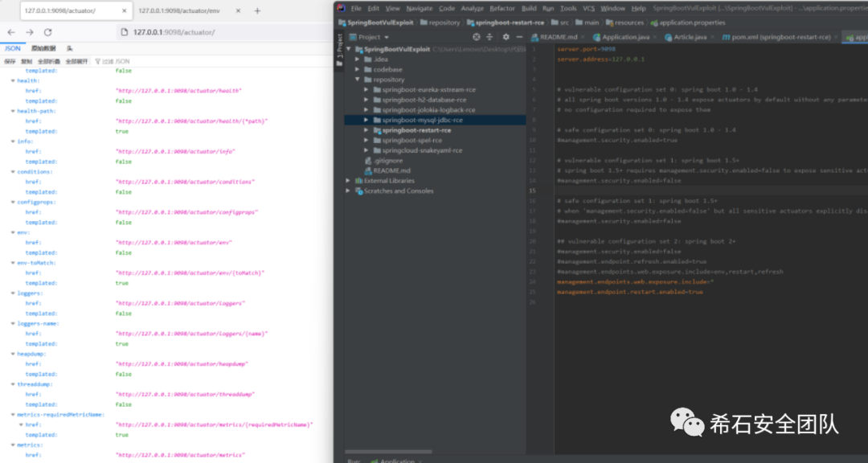Image resolution: width=868 pixels, height=463 pixels.
Task: Click the springboot-restart-rce module folder icon
Action: click(x=377, y=131)
